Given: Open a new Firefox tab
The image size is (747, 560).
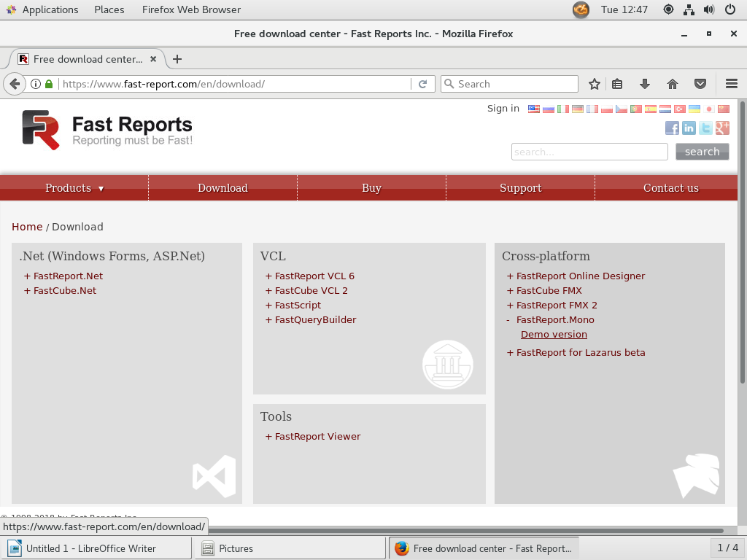Looking at the screenshot, I should [x=177, y=59].
